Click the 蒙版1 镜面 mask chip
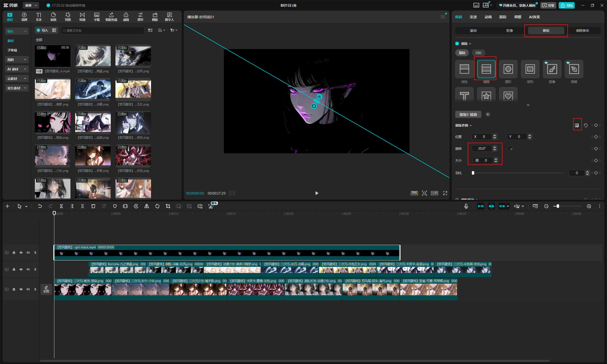The image size is (607, 364). [x=468, y=114]
